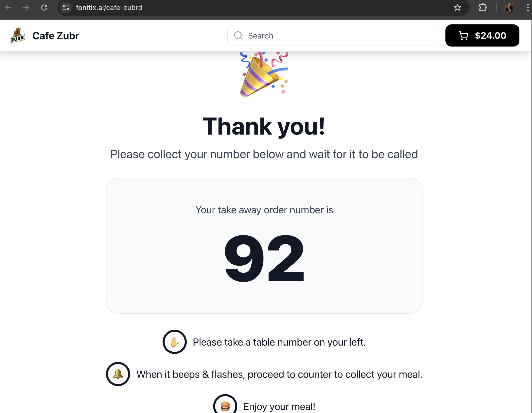The width and height of the screenshot is (532, 413).
Task: Bookmark this page with the star icon
Action: (x=457, y=8)
